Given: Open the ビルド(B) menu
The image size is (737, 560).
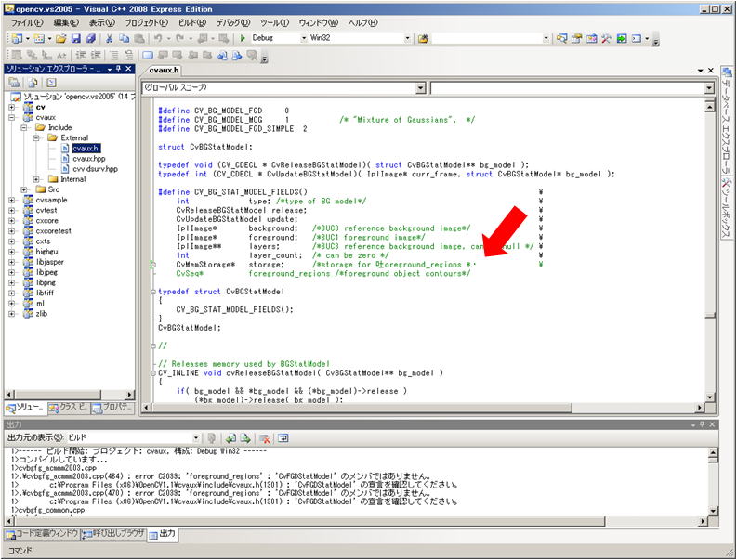Looking at the screenshot, I should pyautogui.click(x=191, y=22).
